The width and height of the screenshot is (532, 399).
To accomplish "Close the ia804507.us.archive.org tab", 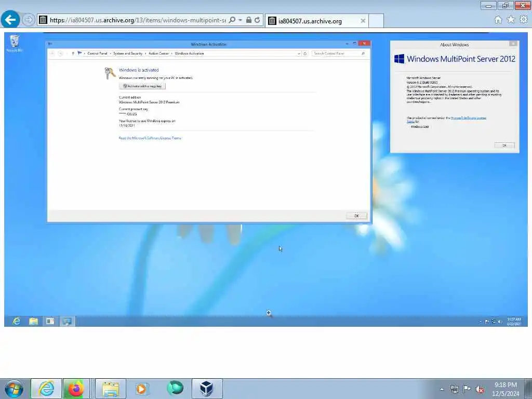I will [363, 21].
